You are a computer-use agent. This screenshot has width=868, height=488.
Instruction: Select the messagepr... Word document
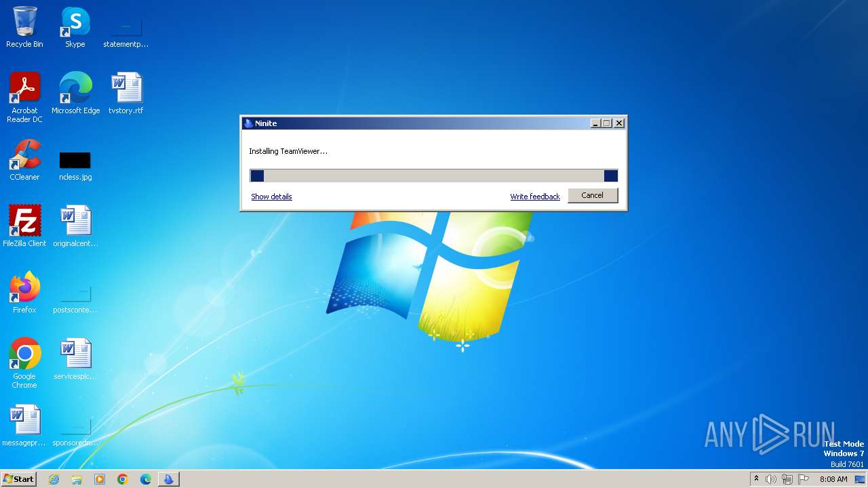24,426
